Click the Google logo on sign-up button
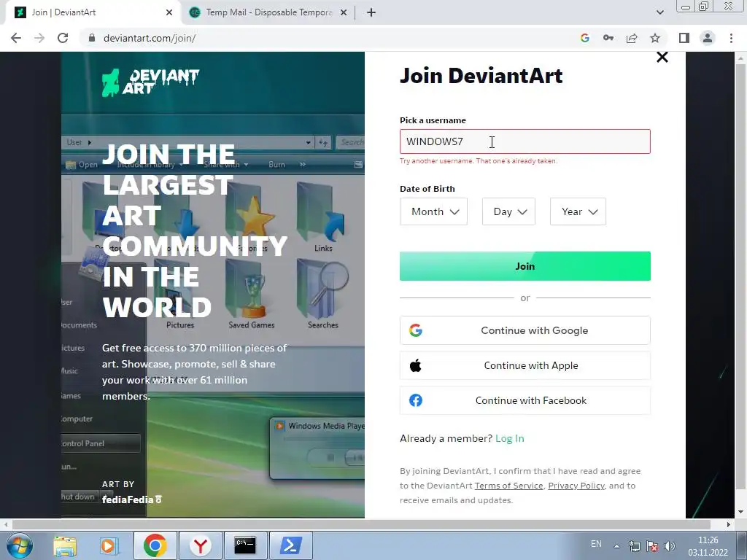The height and width of the screenshot is (560, 747). 415,330
